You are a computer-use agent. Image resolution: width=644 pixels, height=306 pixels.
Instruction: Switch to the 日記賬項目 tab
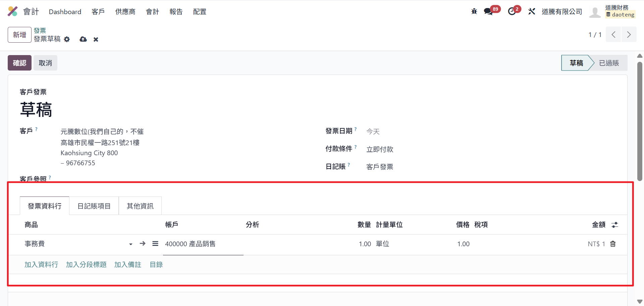click(x=94, y=206)
